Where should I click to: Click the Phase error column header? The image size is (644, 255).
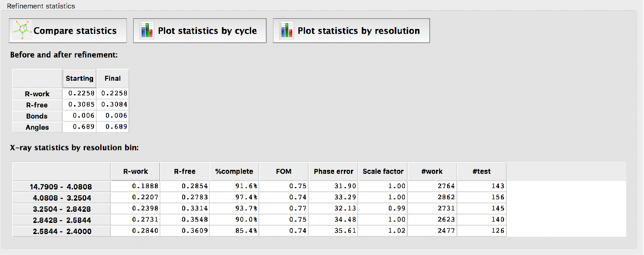pos(333,171)
